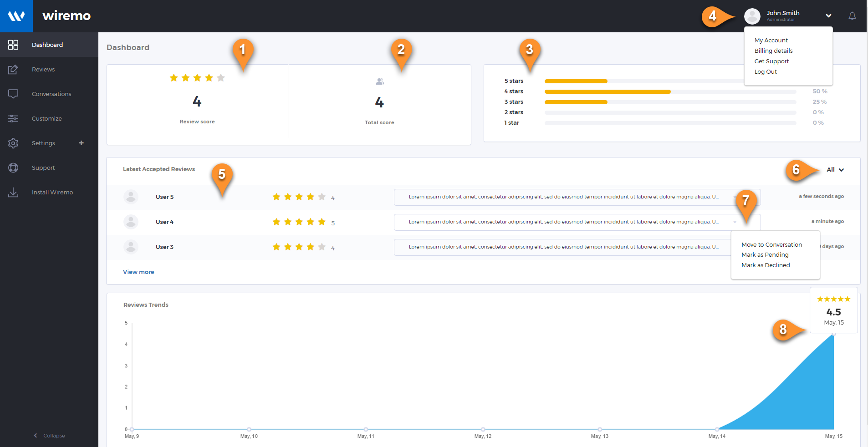Screen dimensions: 868x447
Task: Expand Settings with the plus icon
Action: click(x=82, y=143)
